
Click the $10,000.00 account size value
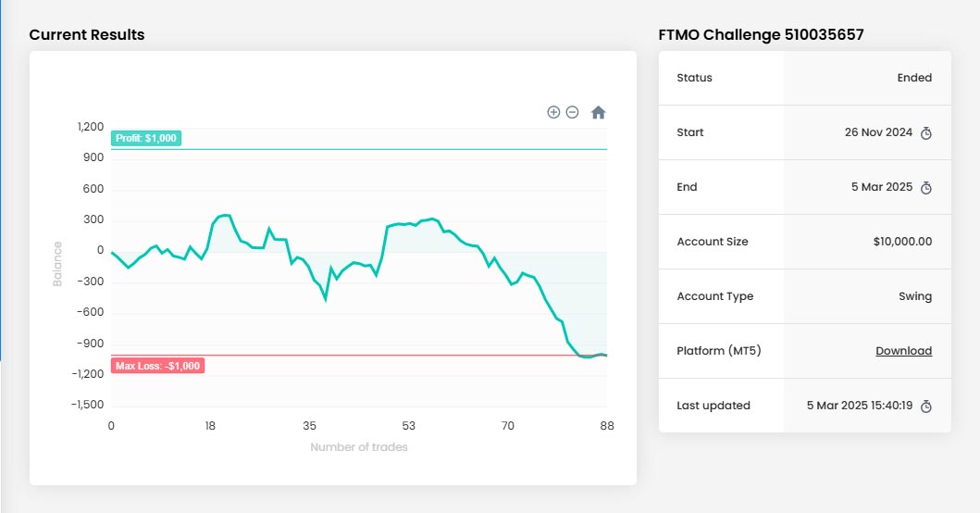point(902,242)
